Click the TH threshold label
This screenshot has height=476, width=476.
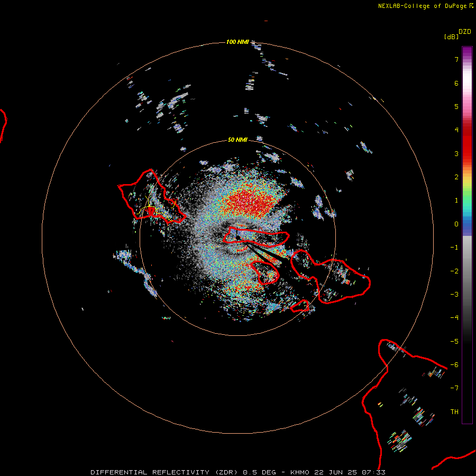click(454, 412)
